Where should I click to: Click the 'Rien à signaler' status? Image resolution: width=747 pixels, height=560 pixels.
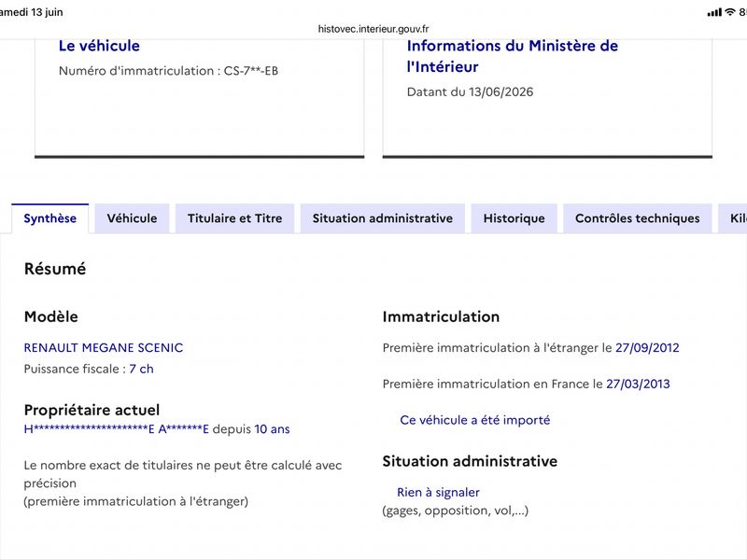pyautogui.click(x=438, y=493)
